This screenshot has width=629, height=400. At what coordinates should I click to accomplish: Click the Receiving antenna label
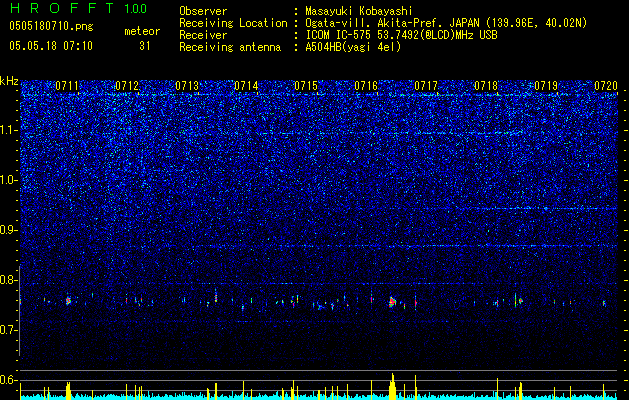click(230, 47)
